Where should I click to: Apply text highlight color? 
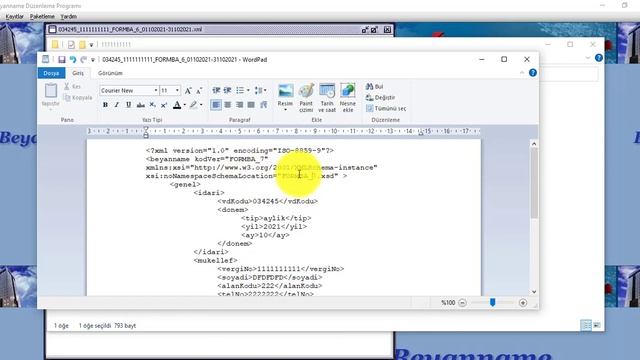193,105
